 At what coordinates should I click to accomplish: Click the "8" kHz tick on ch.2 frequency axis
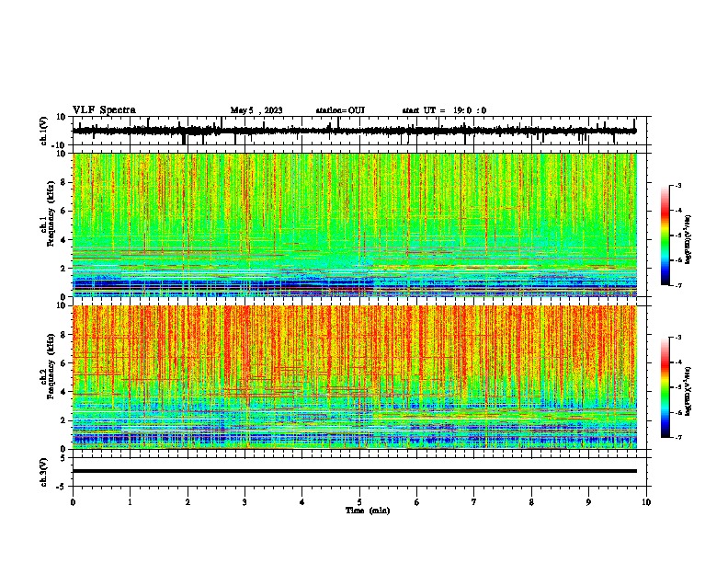[x=63, y=335]
